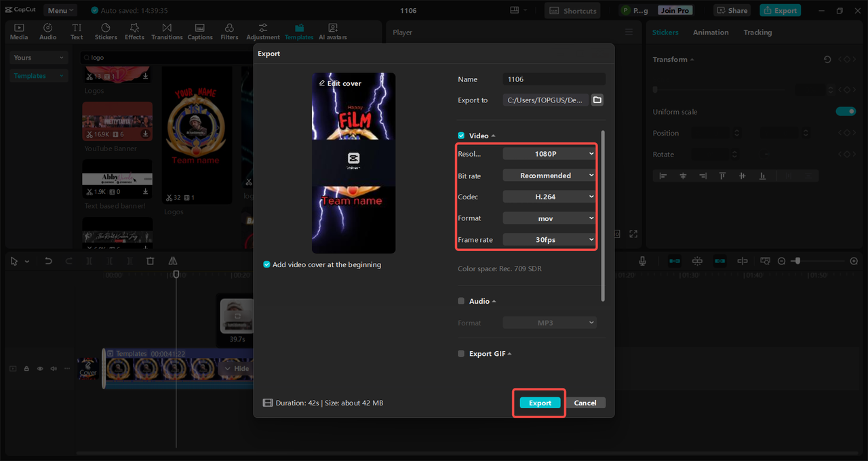Expand the Yours dropdown in sidebar

(x=39, y=58)
